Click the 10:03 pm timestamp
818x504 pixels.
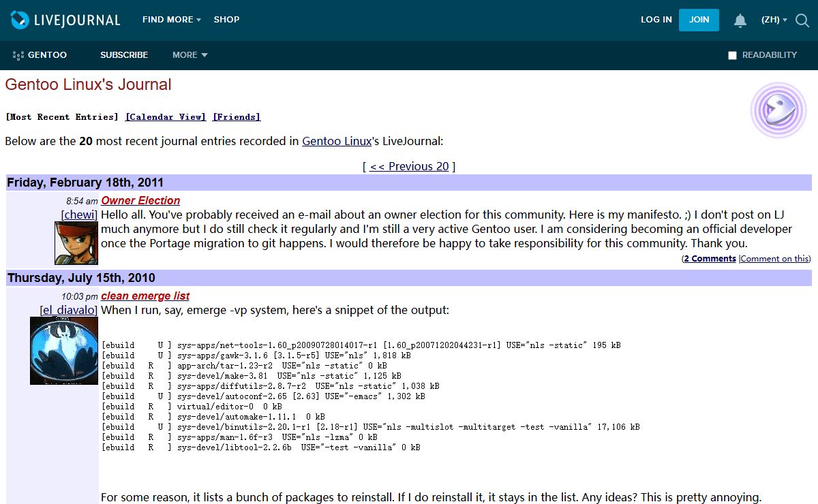click(80, 296)
